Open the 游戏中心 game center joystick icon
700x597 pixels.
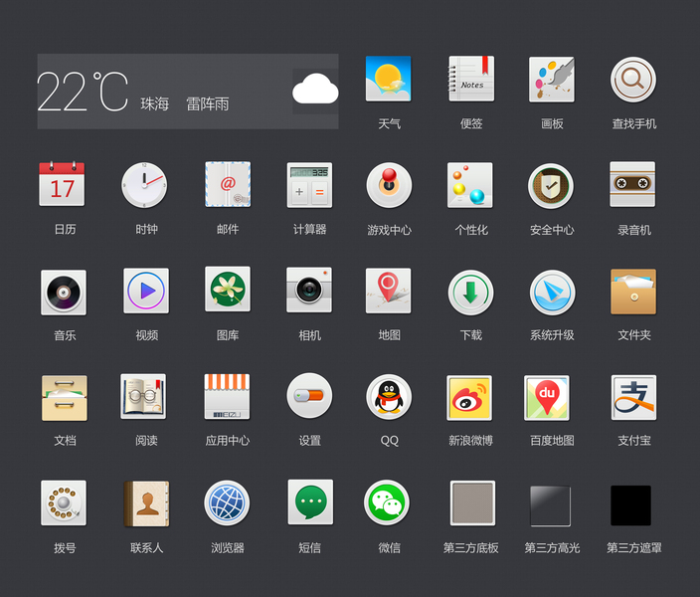tap(389, 185)
